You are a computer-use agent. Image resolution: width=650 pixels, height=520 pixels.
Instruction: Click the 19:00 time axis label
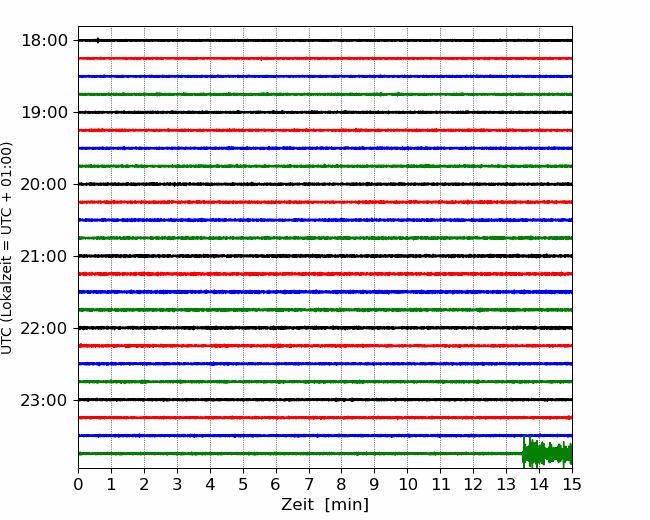coord(44,112)
